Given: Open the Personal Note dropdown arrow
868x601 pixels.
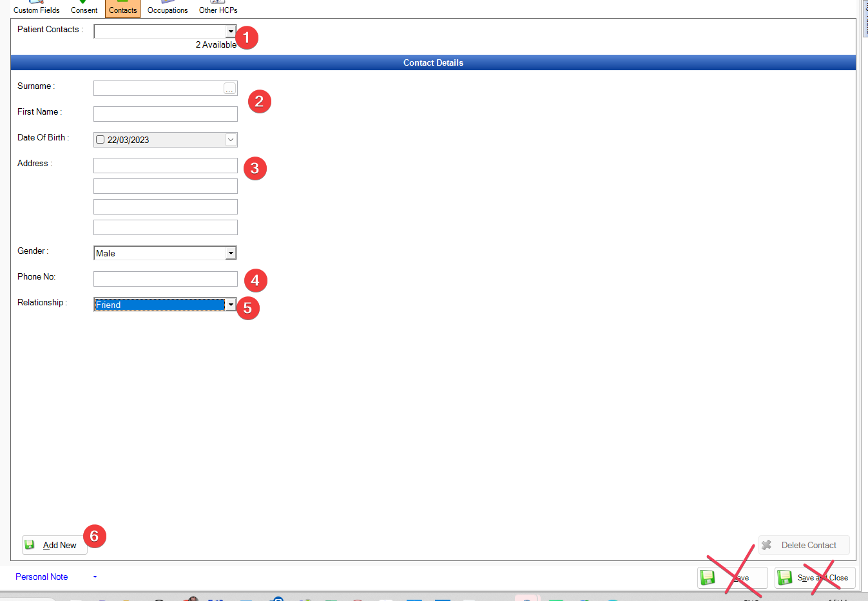Looking at the screenshot, I should point(95,577).
